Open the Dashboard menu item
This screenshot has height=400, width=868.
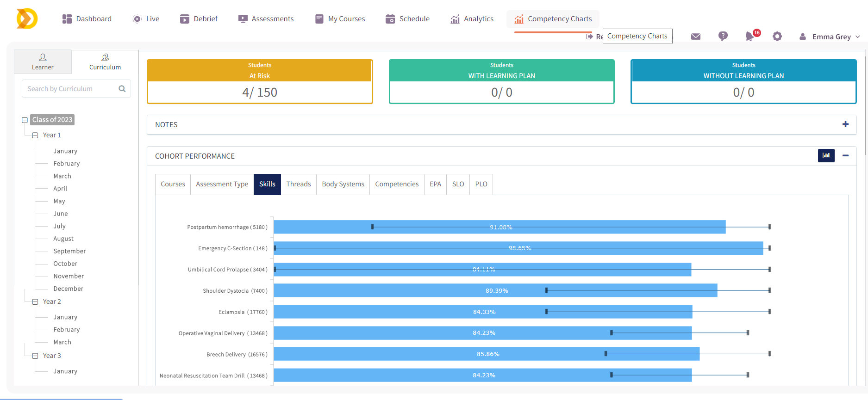(x=87, y=19)
